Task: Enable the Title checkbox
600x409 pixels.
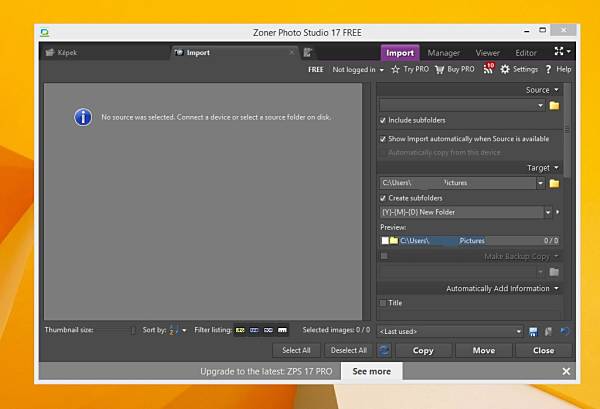Action: click(383, 303)
